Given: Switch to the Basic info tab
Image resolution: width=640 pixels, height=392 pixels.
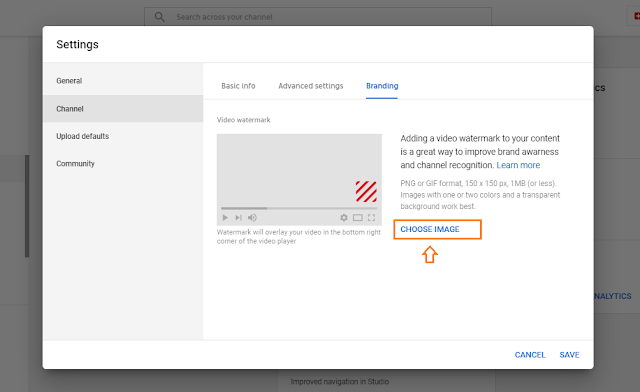Looking at the screenshot, I should coord(238,86).
